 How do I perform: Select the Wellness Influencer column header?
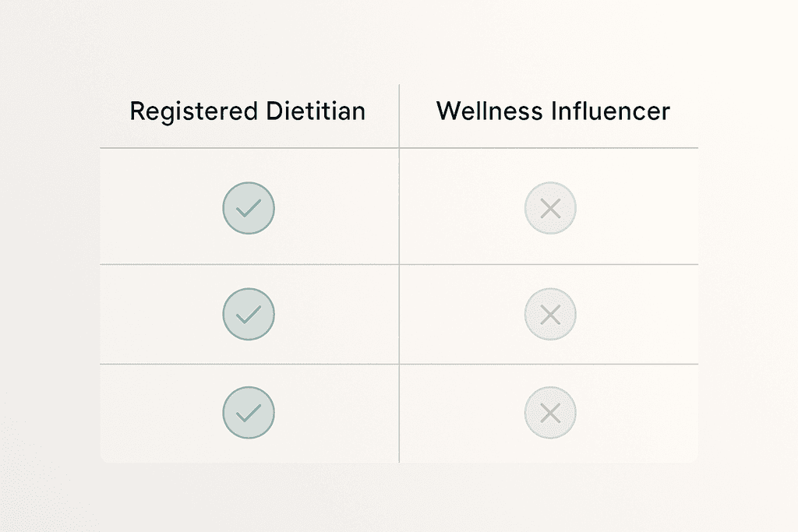(x=553, y=111)
